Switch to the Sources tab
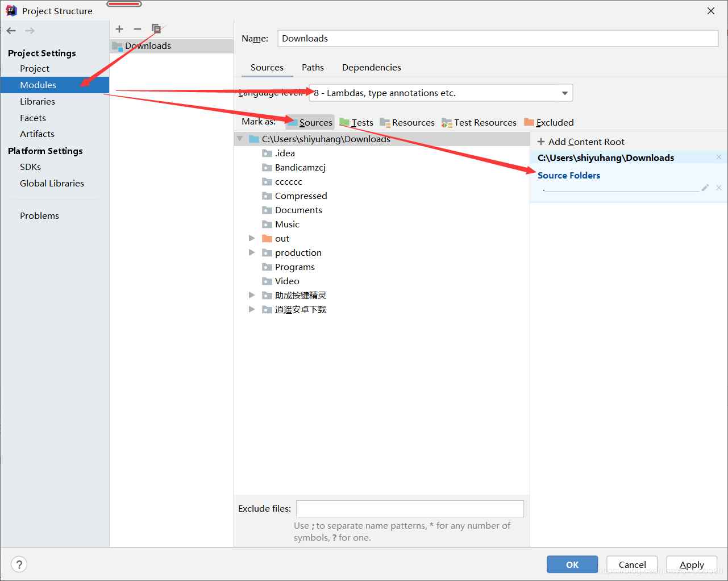728x581 pixels. click(x=267, y=68)
